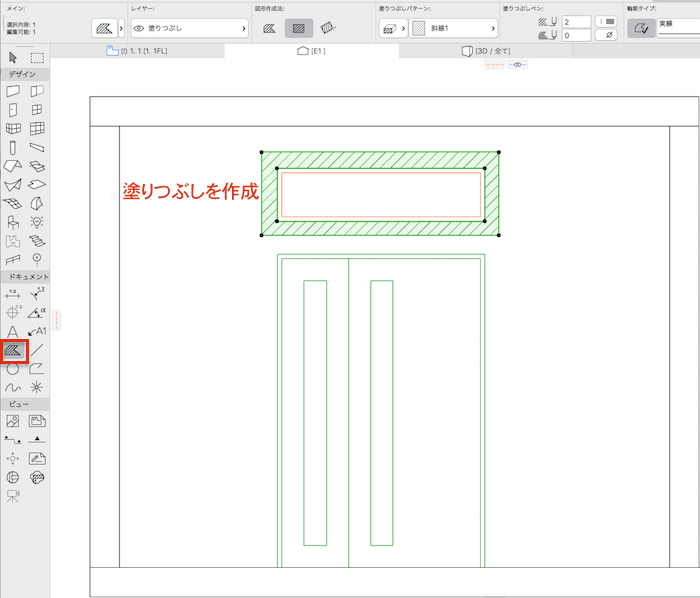Select the Door tool
The height and width of the screenshot is (598, 700).
tap(13, 110)
